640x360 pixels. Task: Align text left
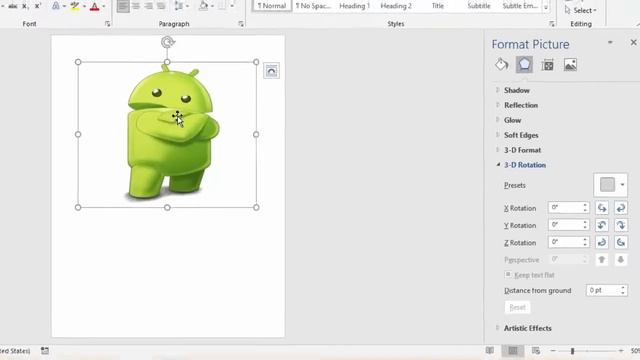click(123, 6)
